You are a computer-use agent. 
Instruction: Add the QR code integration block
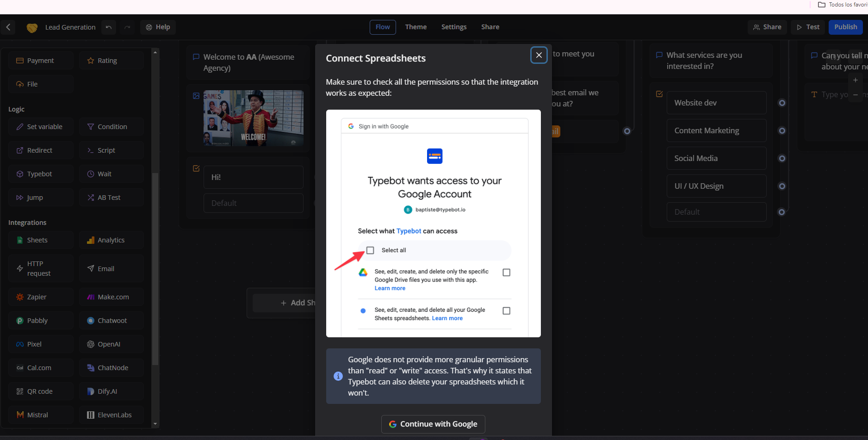point(41,391)
